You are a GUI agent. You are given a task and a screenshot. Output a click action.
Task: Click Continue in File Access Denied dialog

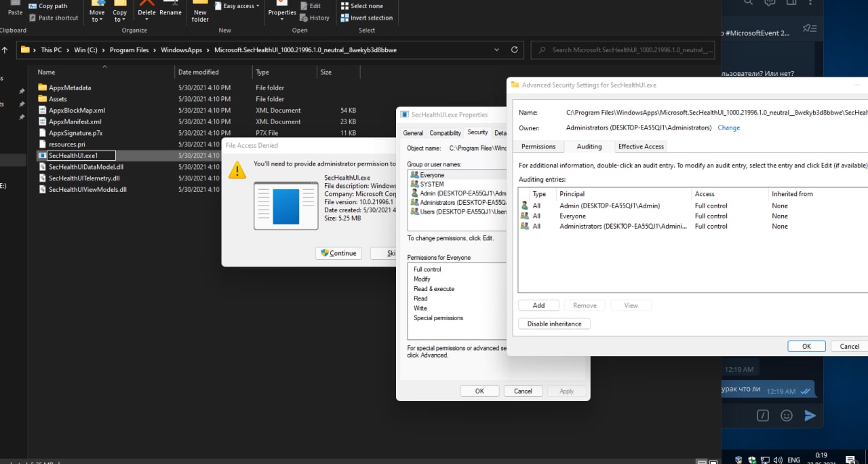(338, 253)
